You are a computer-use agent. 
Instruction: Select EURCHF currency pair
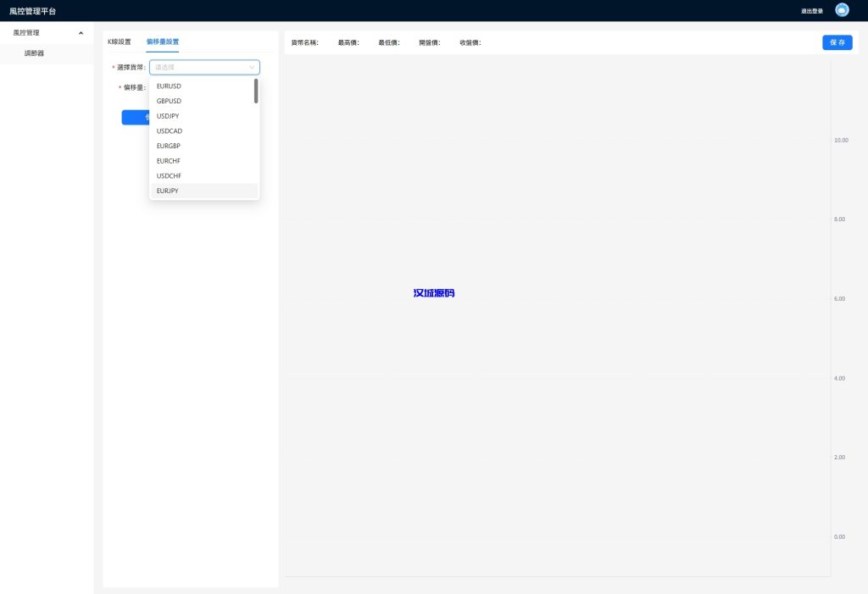[x=169, y=161]
